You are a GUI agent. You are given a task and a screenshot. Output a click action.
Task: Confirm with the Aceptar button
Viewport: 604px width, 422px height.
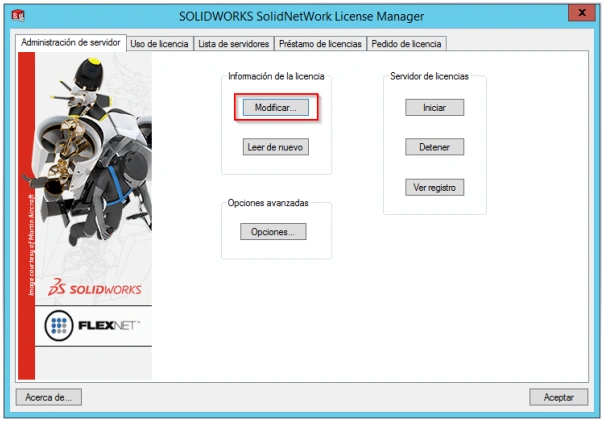(559, 397)
